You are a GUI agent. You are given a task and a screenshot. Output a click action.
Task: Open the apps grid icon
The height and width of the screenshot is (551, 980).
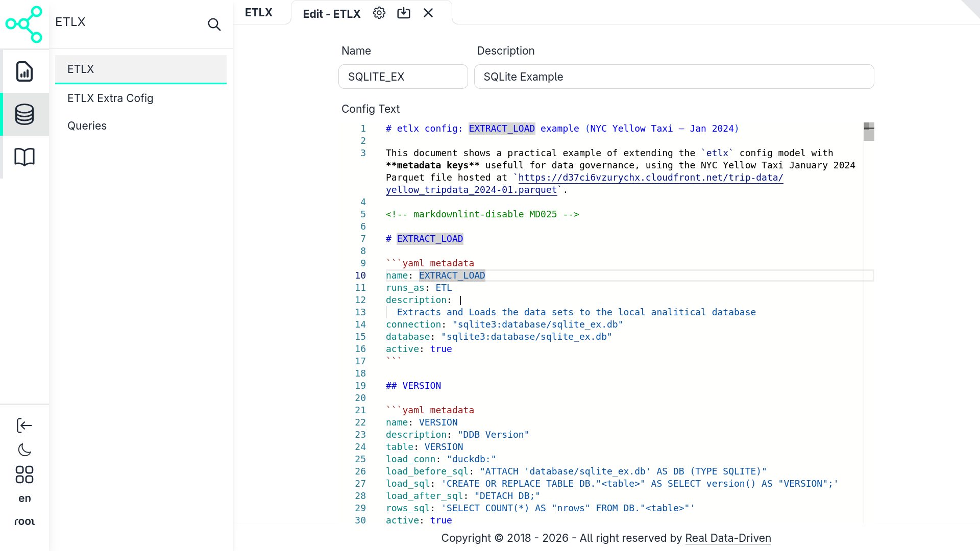(24, 474)
